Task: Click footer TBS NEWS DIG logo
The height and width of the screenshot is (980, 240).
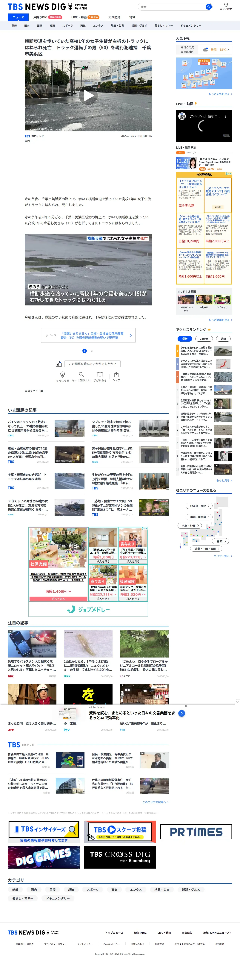Action: (x=33, y=932)
